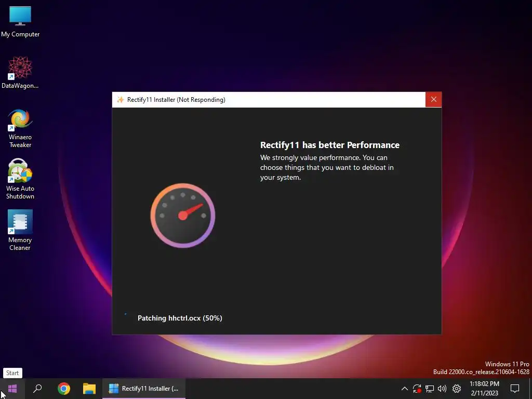This screenshot has height=399, width=532.
Task: Click Show desktop sliver at taskbar end
Action: [530, 389]
